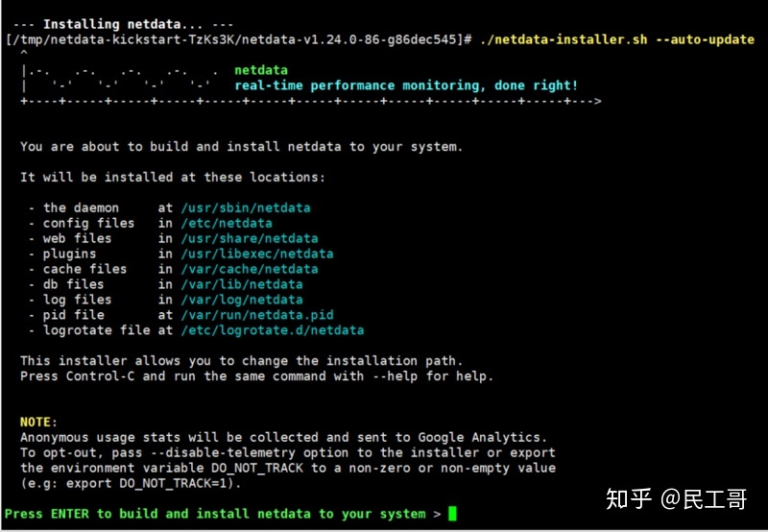Screen dimensions: 768x532
Task: Click the 知乎 @民工哥 watermark
Action: tap(676, 499)
